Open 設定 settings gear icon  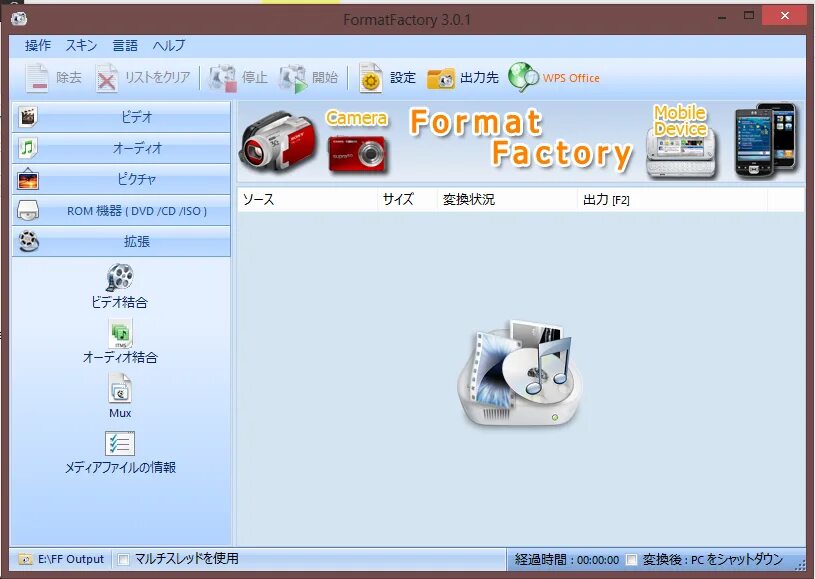(371, 78)
